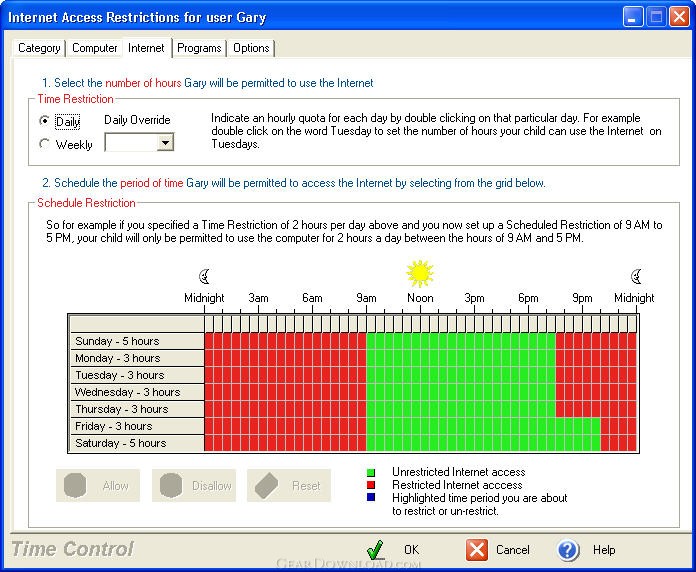Click the red Restricted Internet access legend swatch
696x572 pixels.
[x=371, y=485]
